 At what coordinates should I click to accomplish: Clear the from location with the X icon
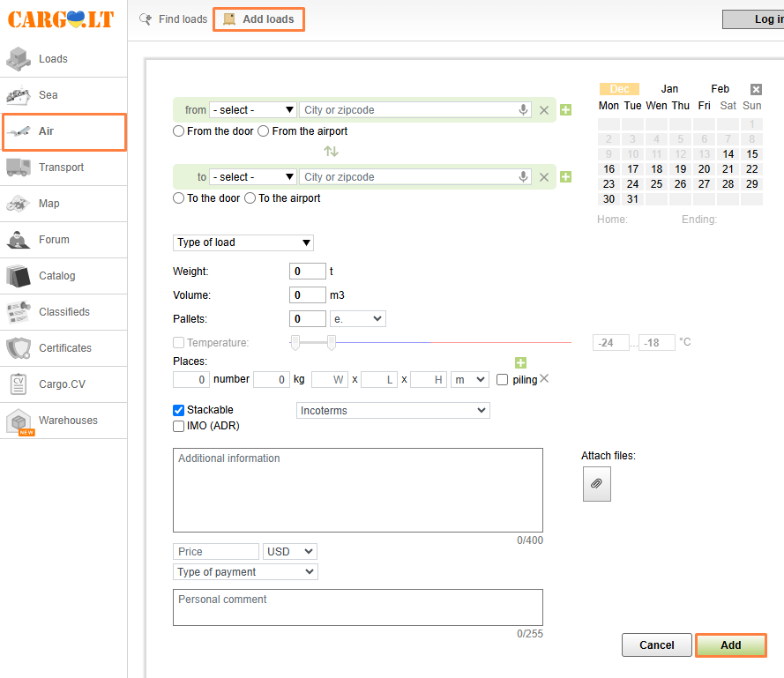click(x=544, y=110)
